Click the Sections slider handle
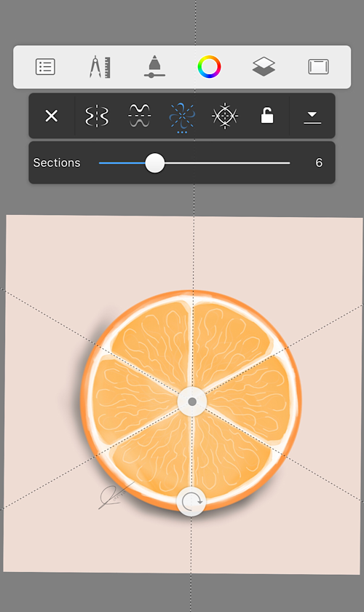This screenshot has width=364, height=612. pyautogui.click(x=155, y=162)
